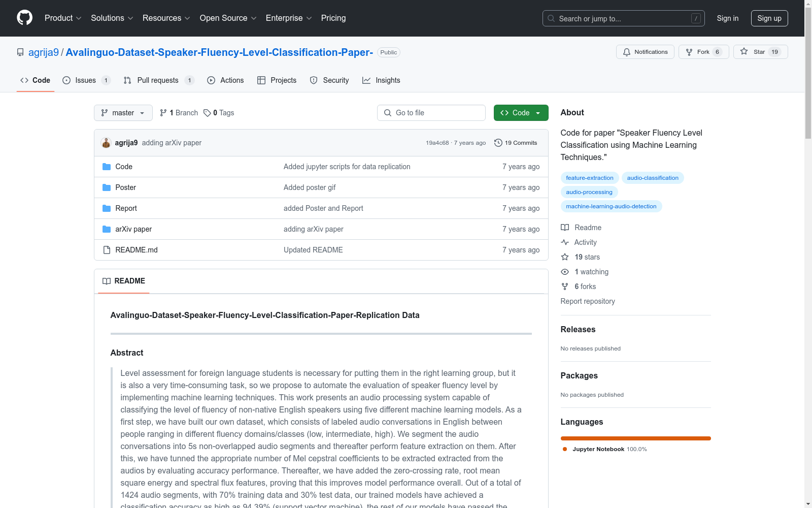812x508 pixels.
Task: Click the history clock icon by Commits
Action: pos(498,143)
